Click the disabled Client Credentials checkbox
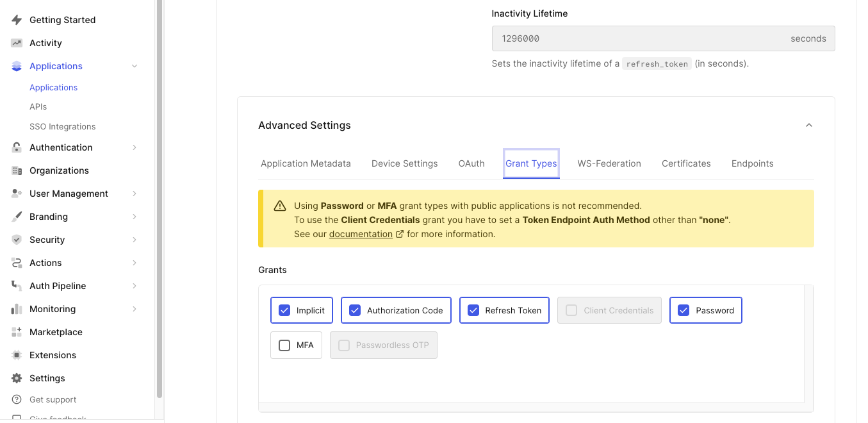This screenshot has height=423, width=868. (571, 310)
